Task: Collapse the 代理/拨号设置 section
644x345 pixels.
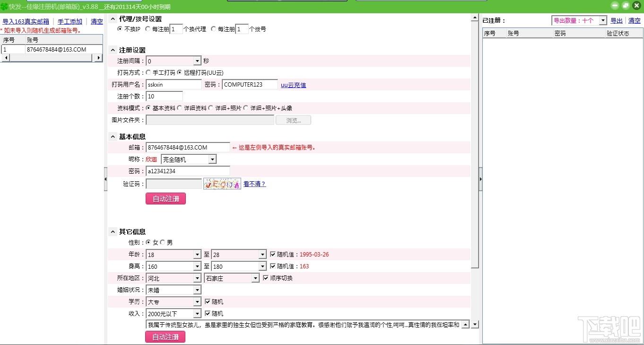Action: point(113,18)
